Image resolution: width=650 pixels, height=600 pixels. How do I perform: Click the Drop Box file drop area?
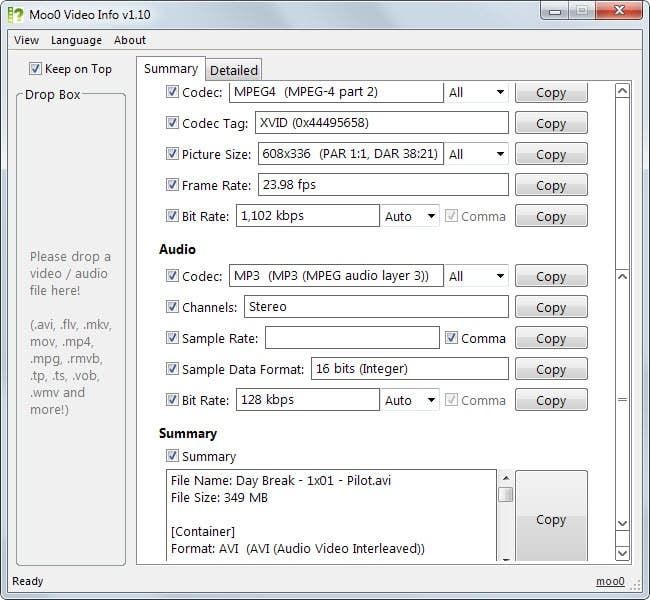point(71,330)
